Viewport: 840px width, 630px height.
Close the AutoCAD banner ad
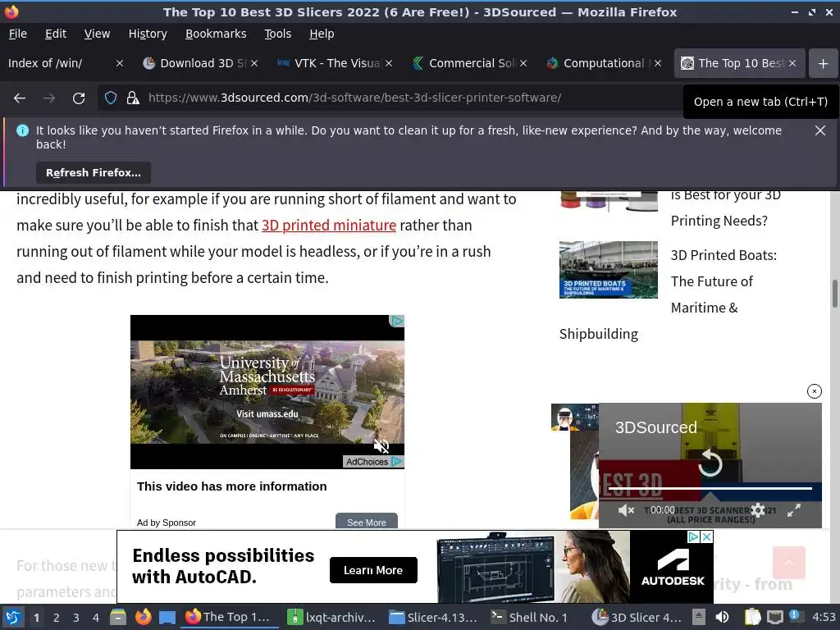pos(707,536)
